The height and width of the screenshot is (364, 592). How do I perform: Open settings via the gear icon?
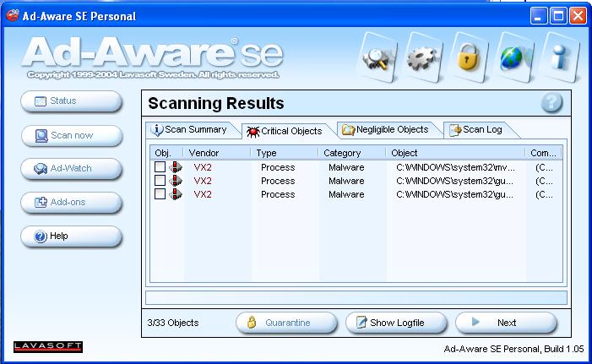tap(423, 57)
